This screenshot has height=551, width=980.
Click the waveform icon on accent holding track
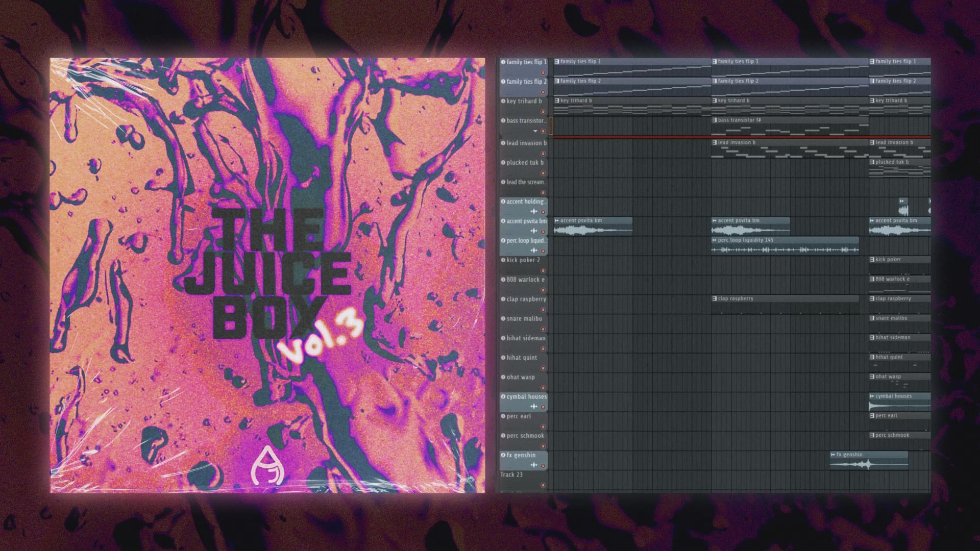click(534, 211)
